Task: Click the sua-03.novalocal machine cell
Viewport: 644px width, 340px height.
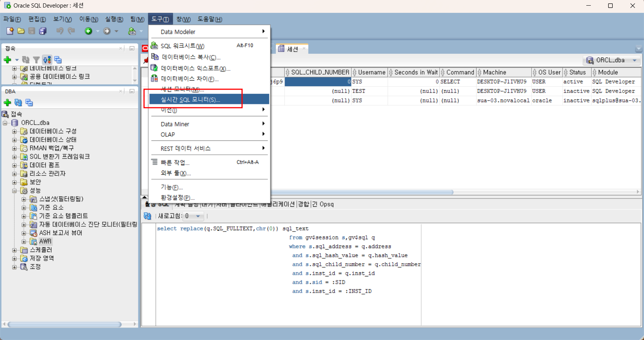Action: point(504,101)
